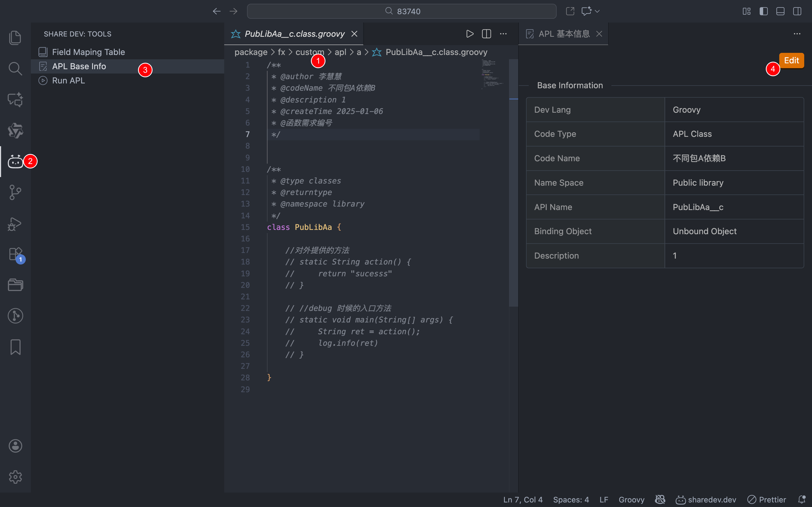The image size is (812, 507).
Task: Open the chat dropdown arrow in title bar
Action: tap(597, 11)
